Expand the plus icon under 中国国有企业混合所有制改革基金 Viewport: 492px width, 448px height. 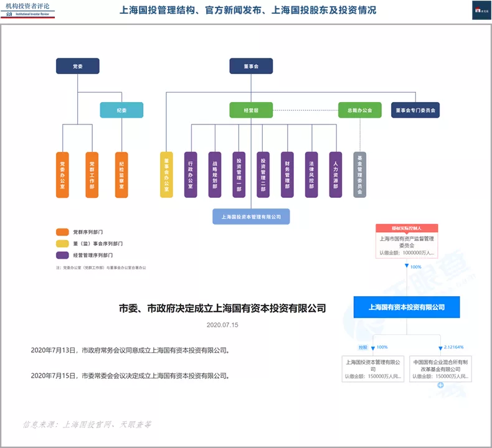[440, 385]
